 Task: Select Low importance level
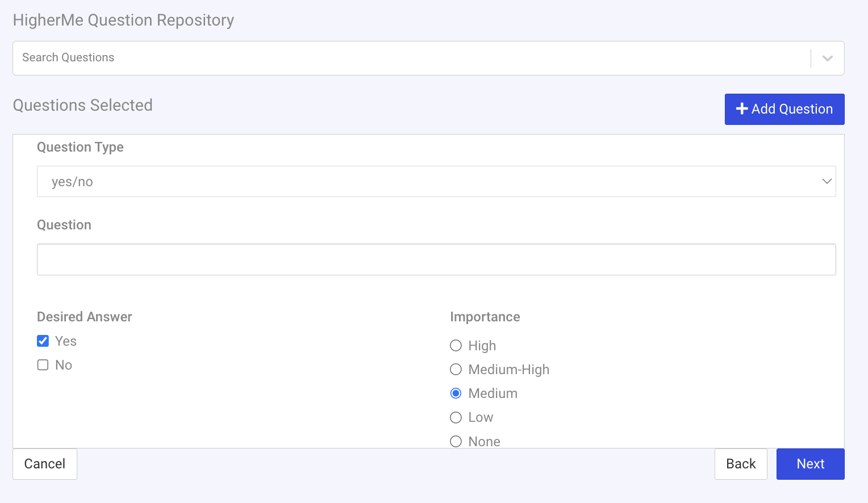pyautogui.click(x=456, y=417)
